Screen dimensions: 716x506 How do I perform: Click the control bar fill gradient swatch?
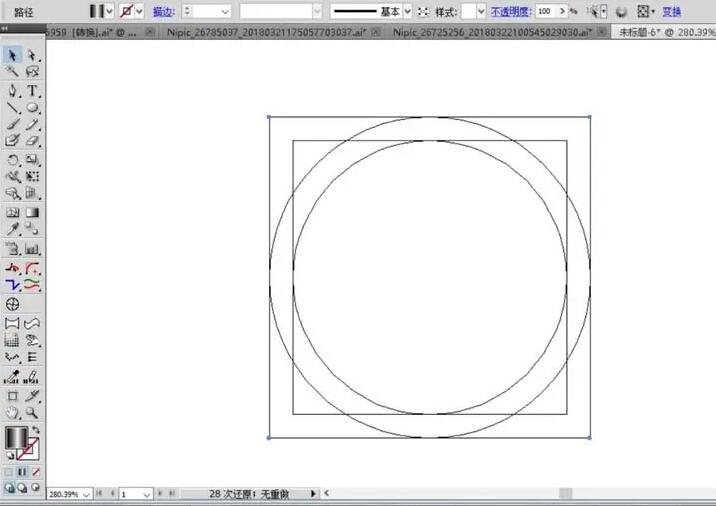click(96, 11)
